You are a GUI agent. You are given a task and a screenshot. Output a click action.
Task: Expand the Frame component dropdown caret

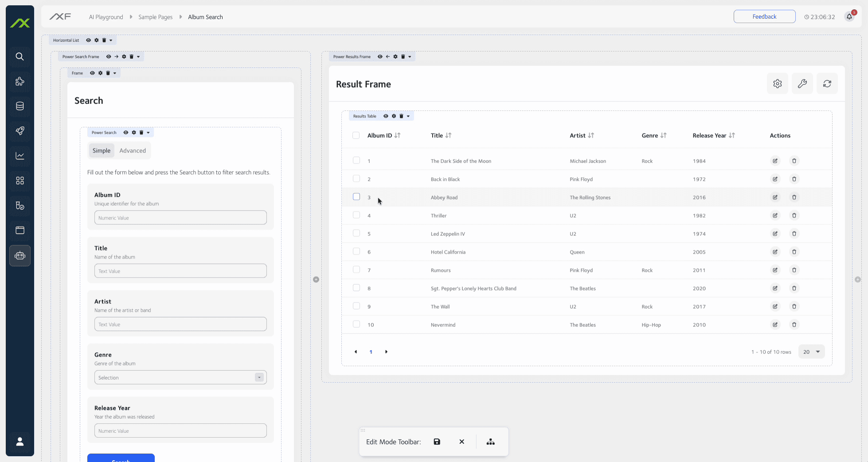pos(115,73)
